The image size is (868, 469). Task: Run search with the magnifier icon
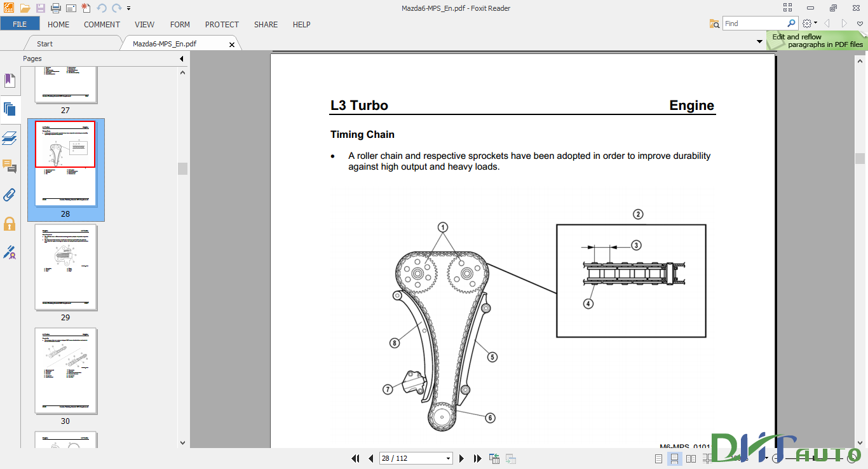[792, 24]
